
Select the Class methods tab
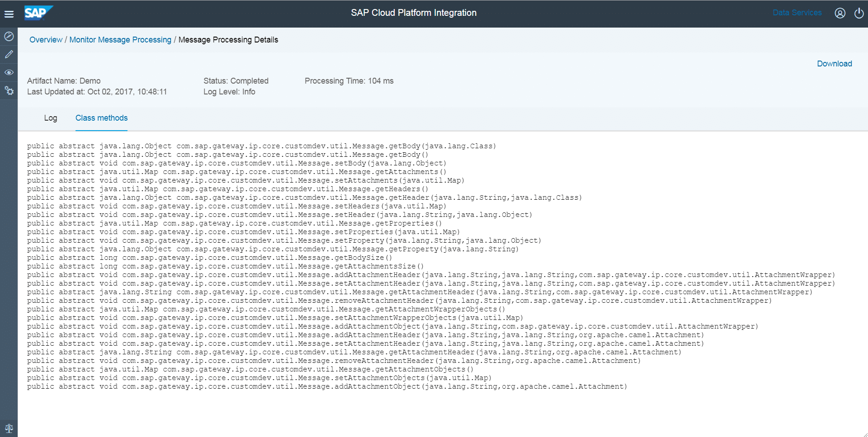101,118
